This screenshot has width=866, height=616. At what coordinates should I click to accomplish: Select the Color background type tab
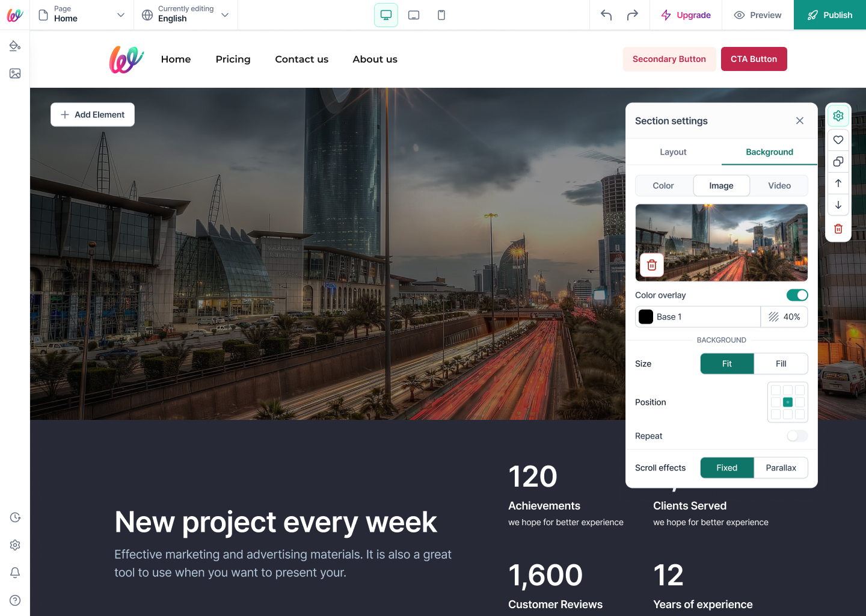click(663, 186)
